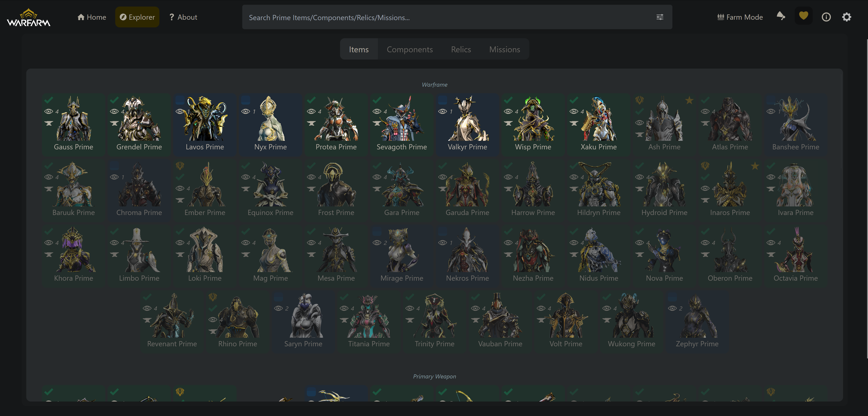
Task: Check the empty box on Valkyr Prime
Action: (443, 100)
